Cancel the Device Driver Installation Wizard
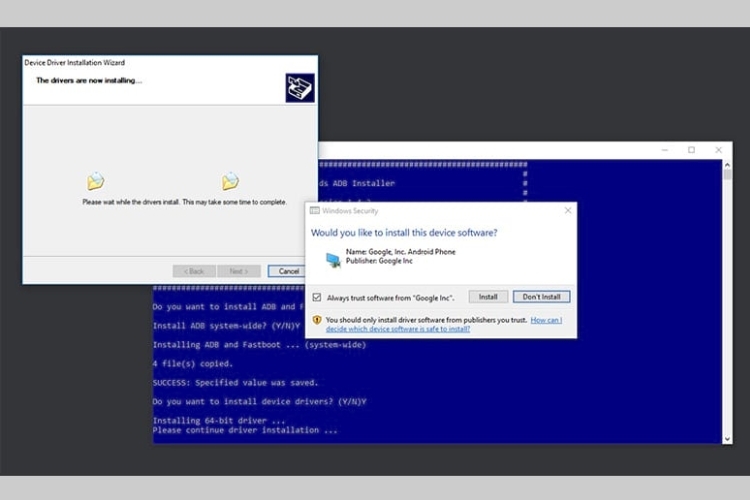The image size is (750, 500). 287,271
